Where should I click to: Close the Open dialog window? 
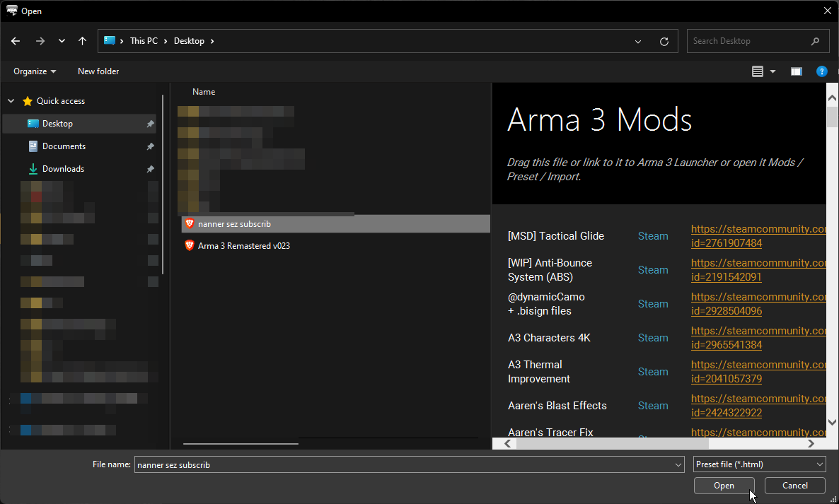pos(827,11)
